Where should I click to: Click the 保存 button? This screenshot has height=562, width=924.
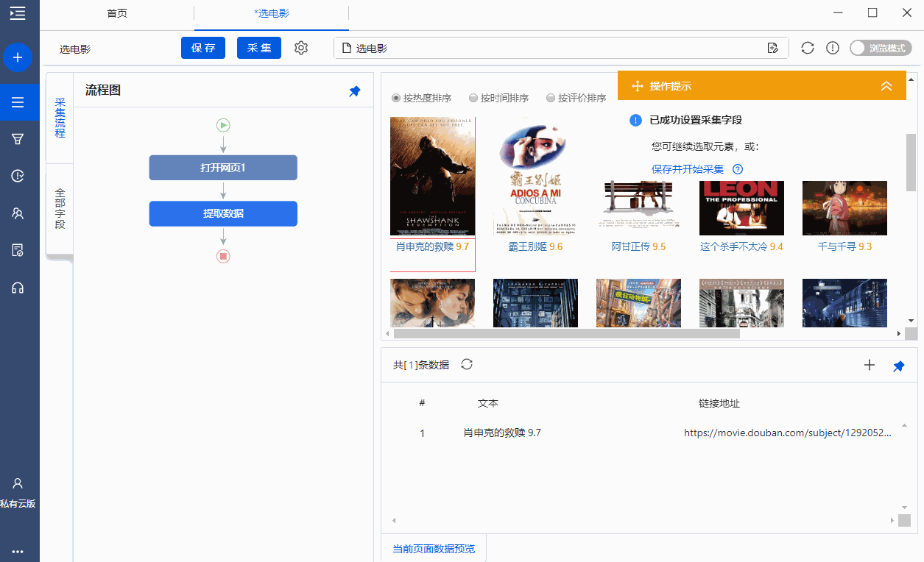203,48
